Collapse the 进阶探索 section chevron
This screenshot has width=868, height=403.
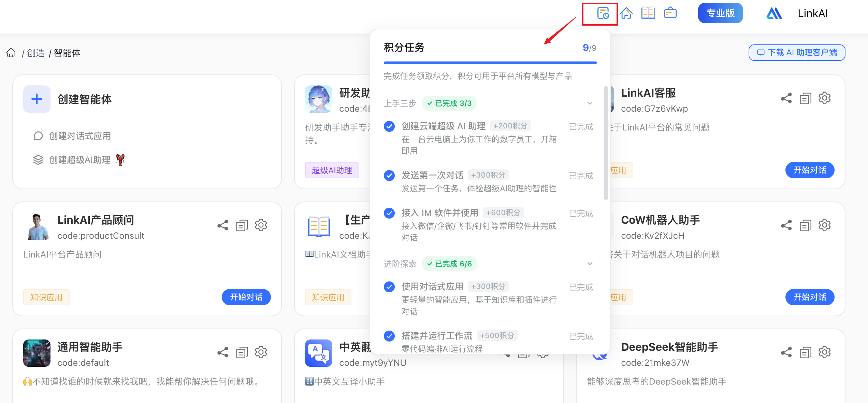590,264
